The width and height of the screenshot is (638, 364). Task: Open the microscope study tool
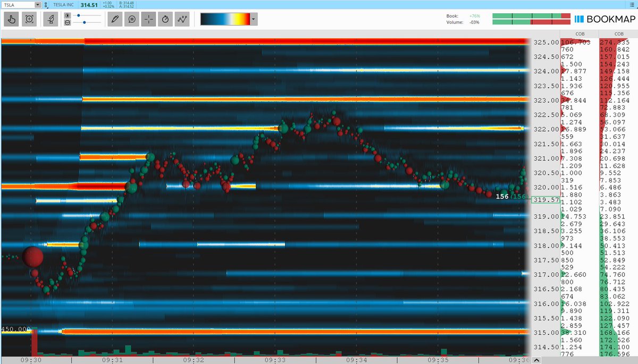51,20
